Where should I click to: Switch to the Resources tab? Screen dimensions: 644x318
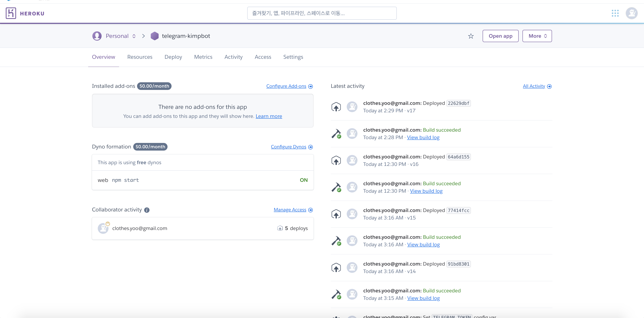tap(140, 57)
